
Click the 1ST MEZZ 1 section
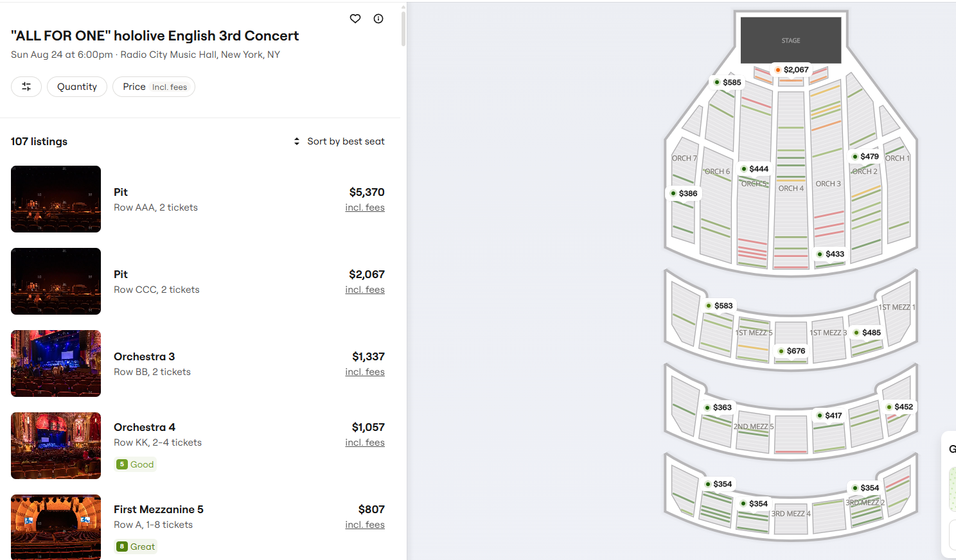click(x=897, y=315)
